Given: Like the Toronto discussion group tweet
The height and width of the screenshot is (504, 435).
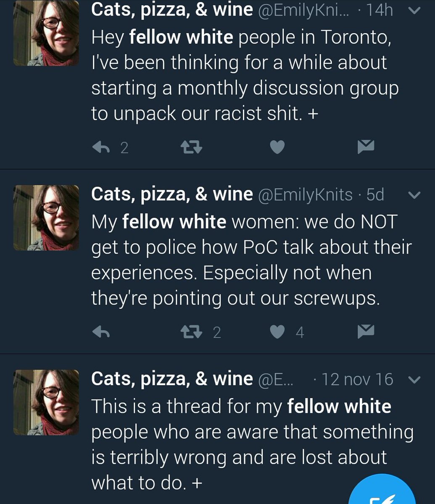Looking at the screenshot, I should (x=277, y=147).
